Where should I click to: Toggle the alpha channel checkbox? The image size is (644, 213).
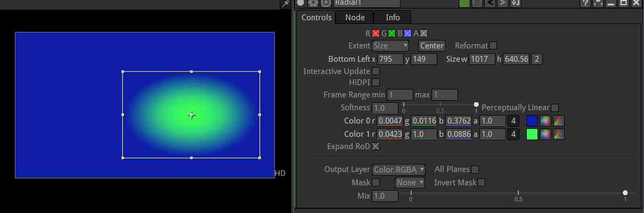(423, 34)
